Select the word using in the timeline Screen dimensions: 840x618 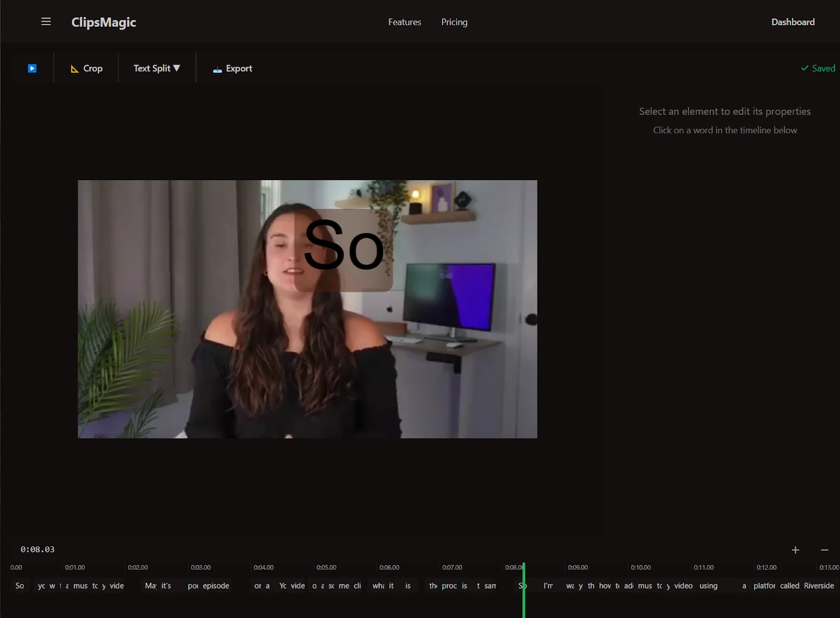coord(708,585)
